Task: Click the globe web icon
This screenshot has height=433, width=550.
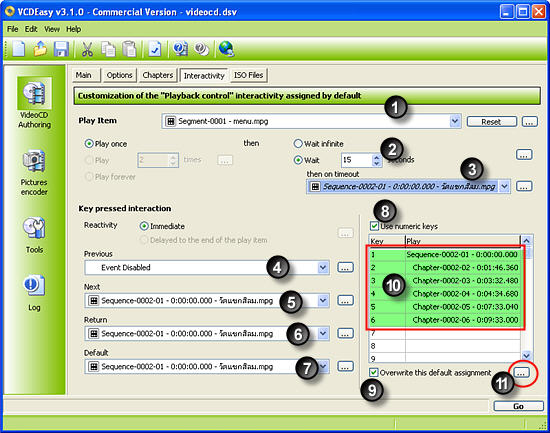Action: click(x=226, y=49)
